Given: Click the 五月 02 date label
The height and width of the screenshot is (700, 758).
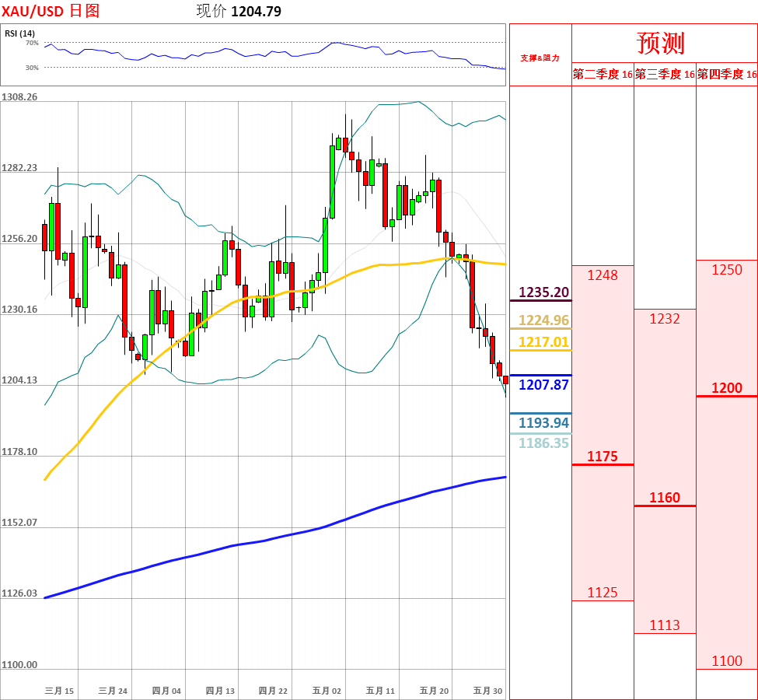Looking at the screenshot, I should click(x=327, y=691).
